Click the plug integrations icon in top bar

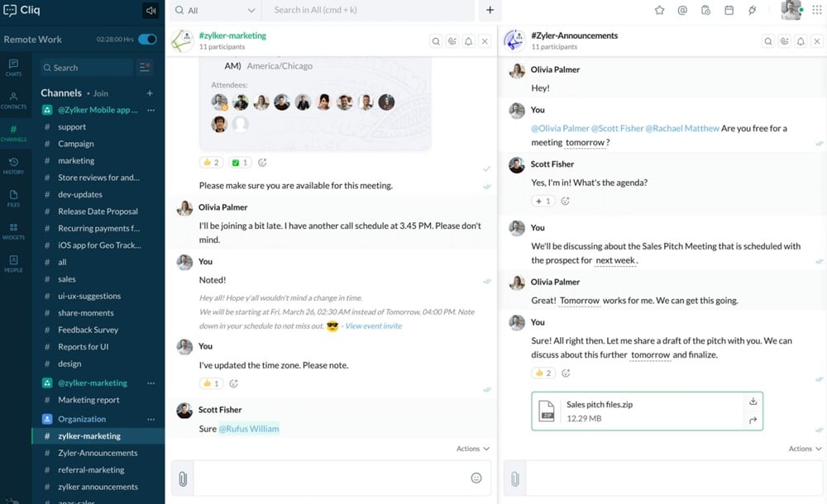tap(752, 10)
